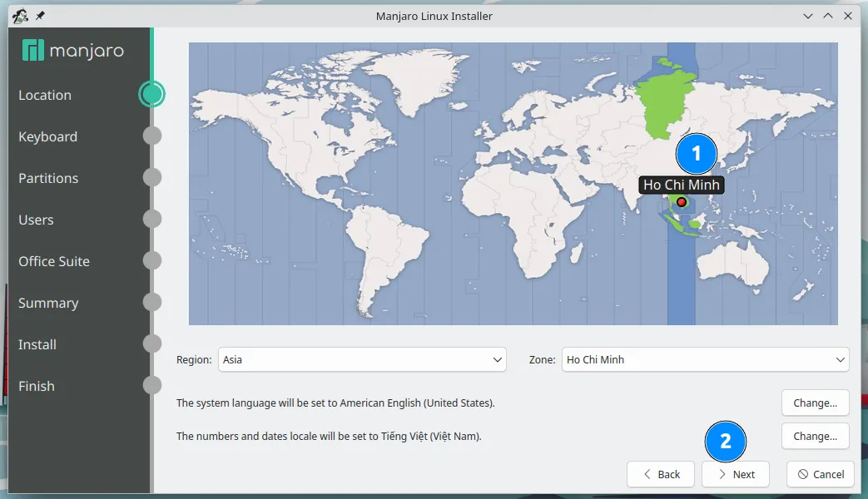Select Keyboard step in sidebar
Image resolution: width=868 pixels, height=499 pixels.
48,136
